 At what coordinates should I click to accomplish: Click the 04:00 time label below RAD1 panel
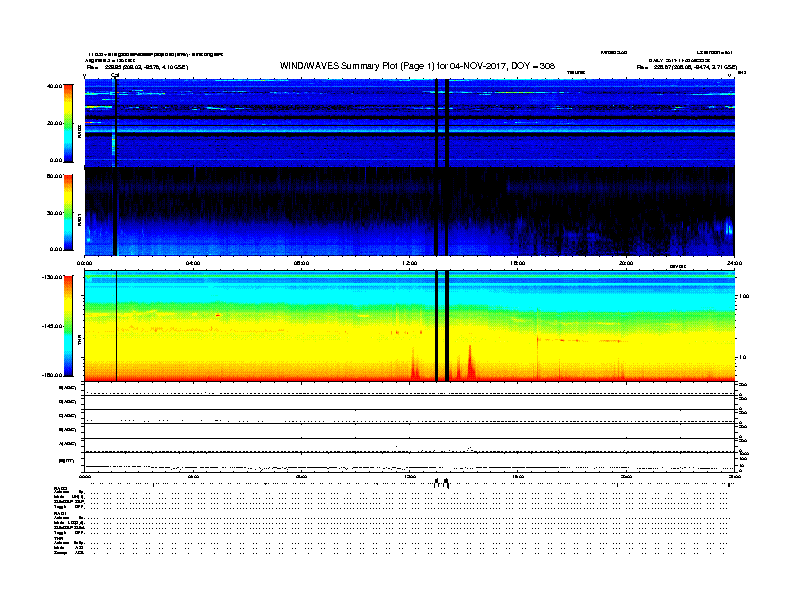point(193,263)
